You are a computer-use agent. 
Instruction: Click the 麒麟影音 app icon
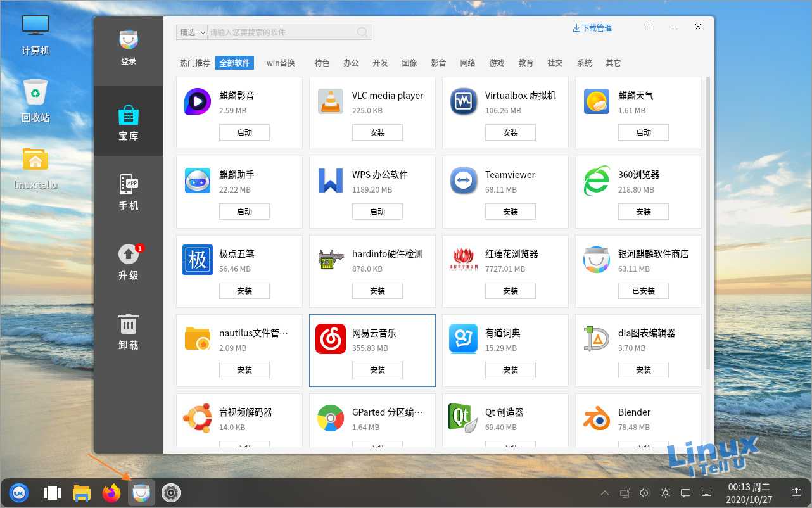click(x=198, y=102)
